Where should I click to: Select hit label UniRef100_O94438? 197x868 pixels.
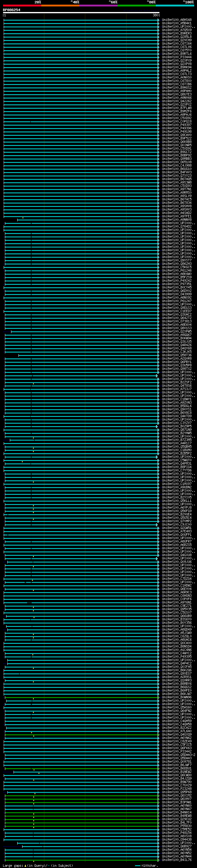coord(177,839)
